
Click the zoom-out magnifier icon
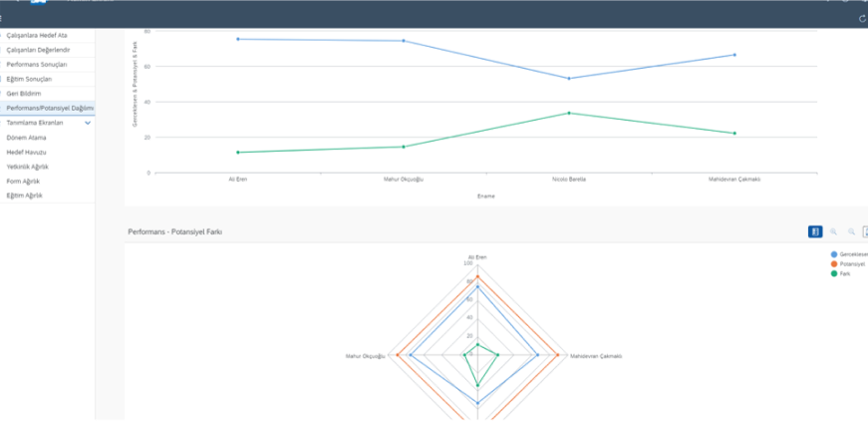851,231
